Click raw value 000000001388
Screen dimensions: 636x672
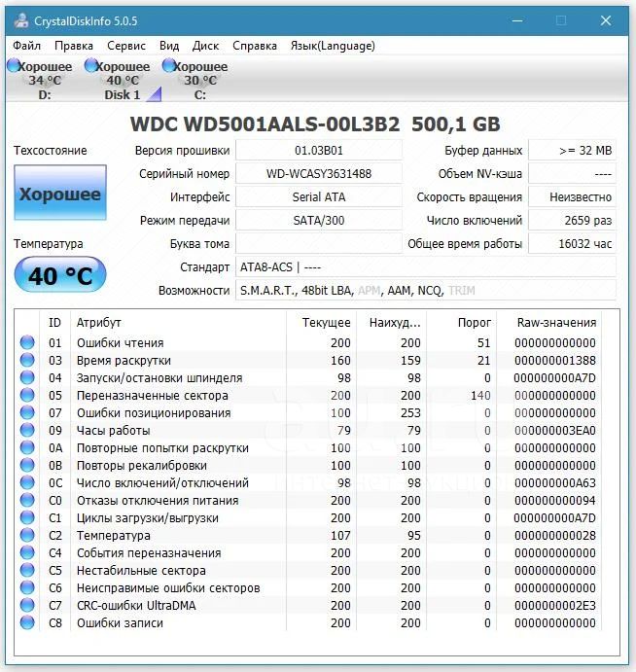tap(555, 361)
